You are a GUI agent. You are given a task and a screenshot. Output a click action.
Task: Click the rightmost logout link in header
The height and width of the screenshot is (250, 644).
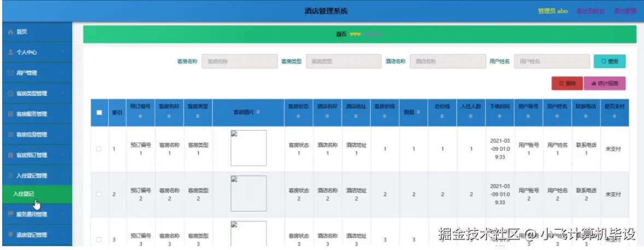click(625, 11)
